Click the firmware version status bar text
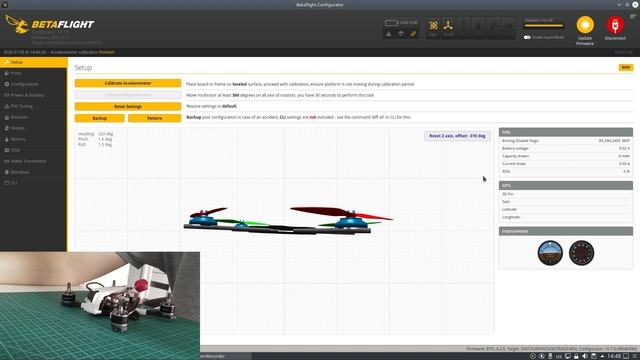This screenshot has width=640, height=360. point(551,349)
